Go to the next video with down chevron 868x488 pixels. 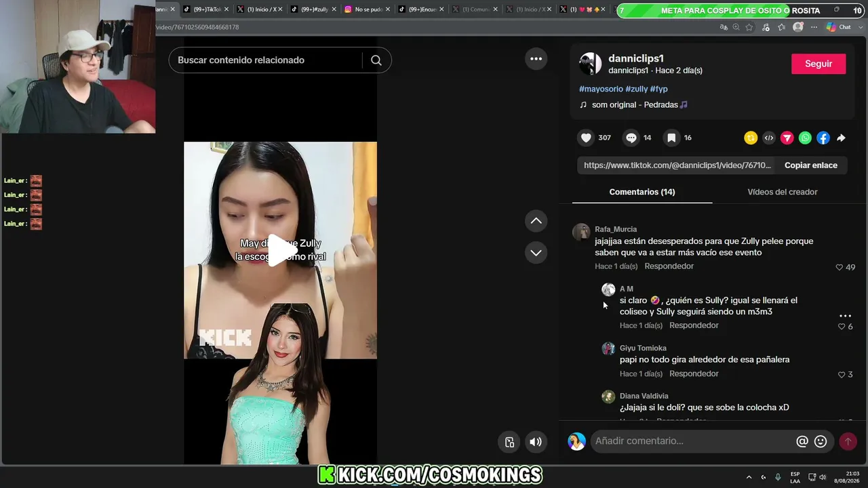coord(536,253)
